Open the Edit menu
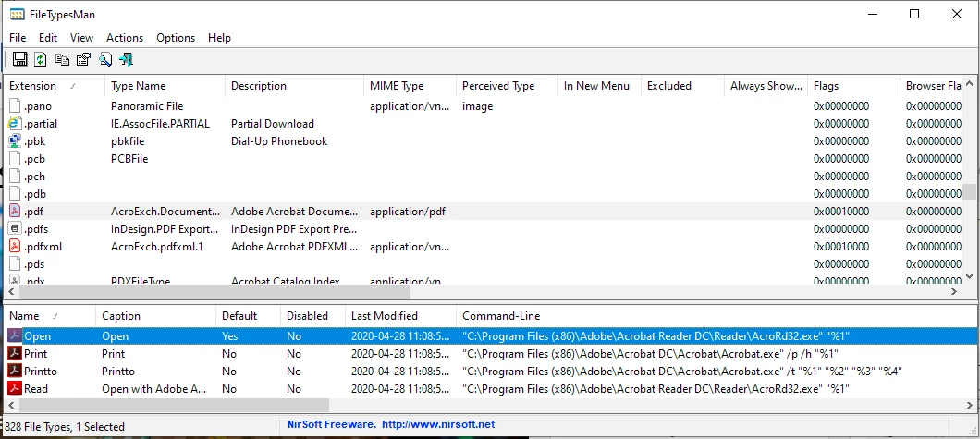Screen dimensions: 980x439 pyautogui.click(x=48, y=38)
